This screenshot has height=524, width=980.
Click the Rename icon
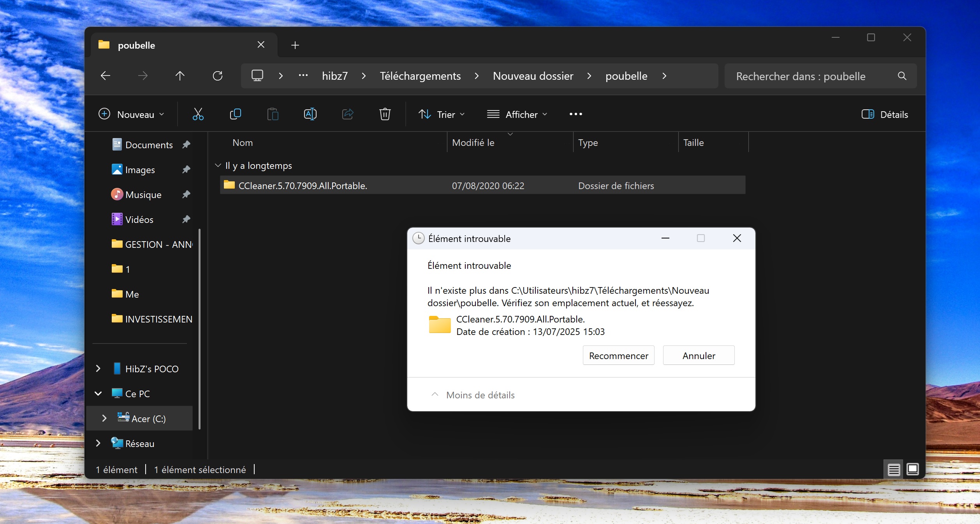[310, 114]
